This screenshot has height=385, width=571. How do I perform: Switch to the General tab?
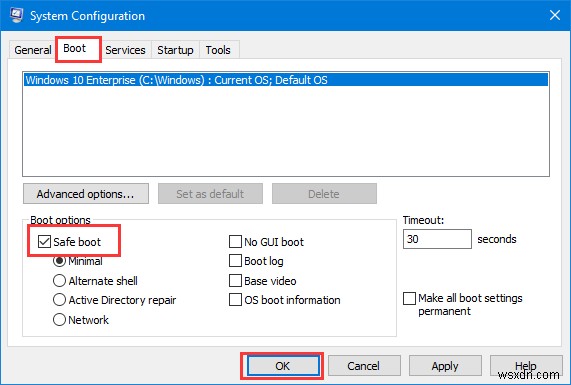tap(32, 50)
